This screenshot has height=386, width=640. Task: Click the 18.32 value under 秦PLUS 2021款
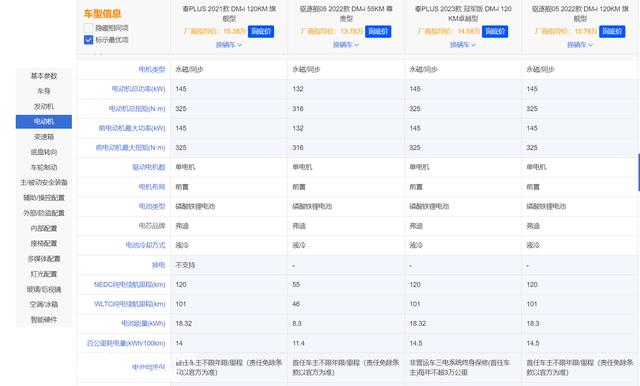[184, 324]
